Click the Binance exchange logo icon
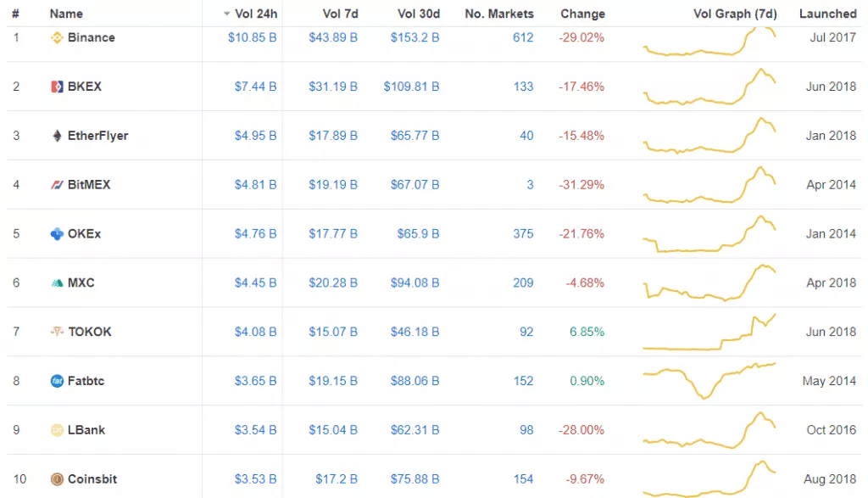 pyautogui.click(x=58, y=38)
